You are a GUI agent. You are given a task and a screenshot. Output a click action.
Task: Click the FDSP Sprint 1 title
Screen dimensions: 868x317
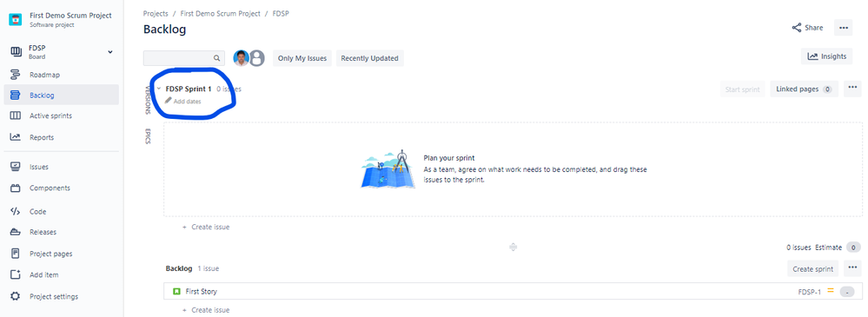[189, 89]
